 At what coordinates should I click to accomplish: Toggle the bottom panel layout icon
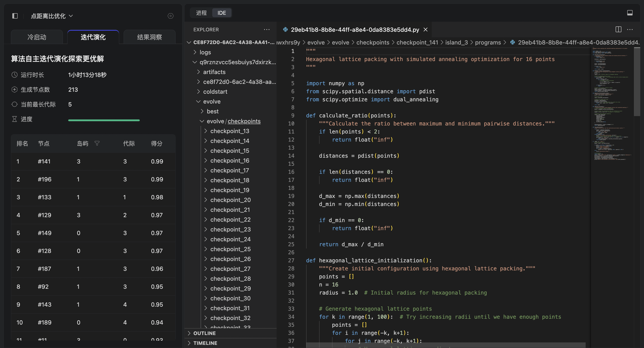630,13
